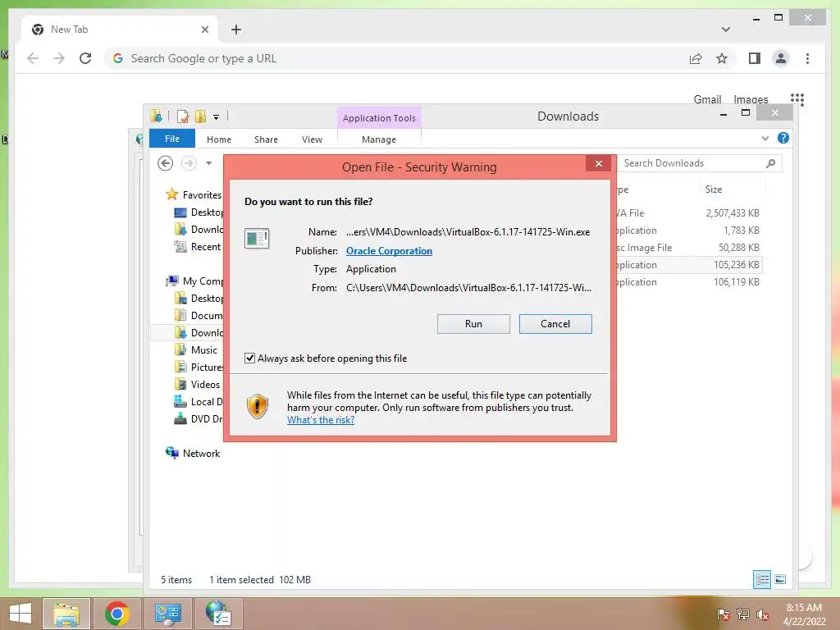
Task: Switch to the View ribbon tab
Action: click(312, 139)
